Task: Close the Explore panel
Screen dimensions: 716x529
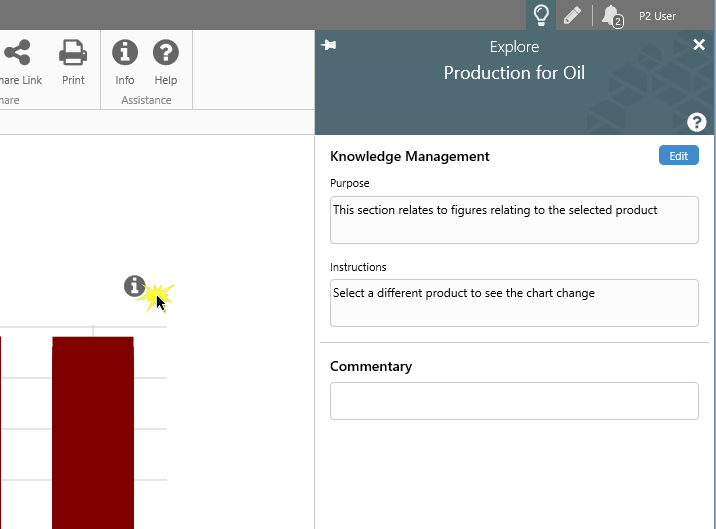Action: [x=699, y=45]
